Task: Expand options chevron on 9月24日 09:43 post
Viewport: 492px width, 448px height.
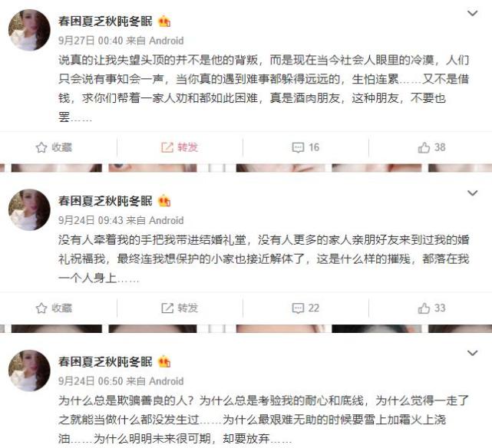Action: tap(472, 193)
